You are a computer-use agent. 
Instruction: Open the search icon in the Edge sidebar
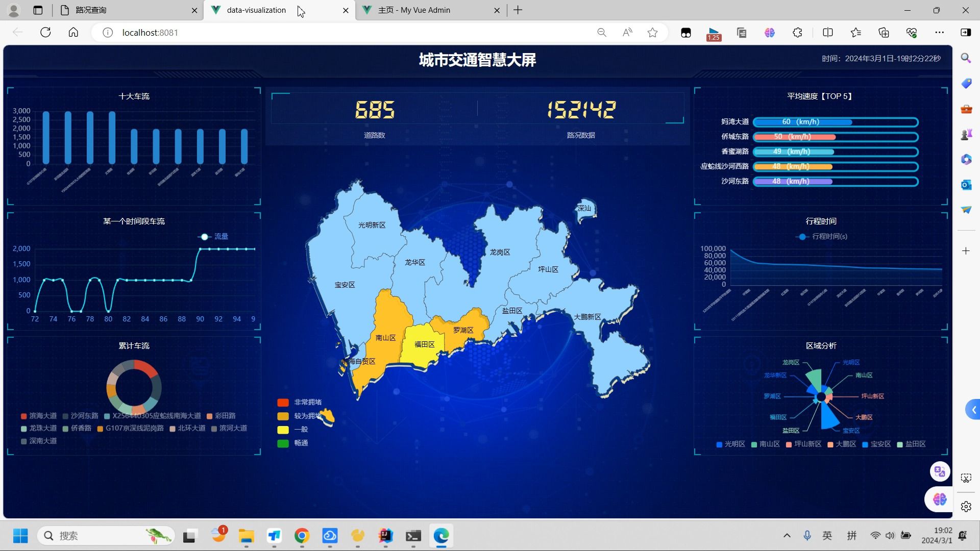click(965, 58)
